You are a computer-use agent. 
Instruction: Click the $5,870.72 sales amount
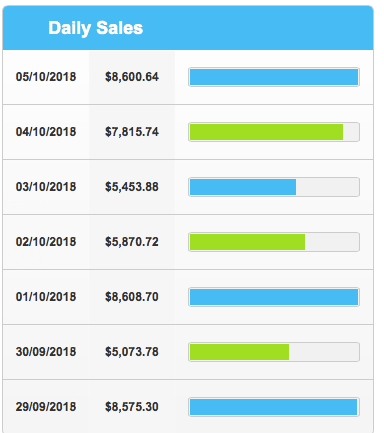coord(132,242)
